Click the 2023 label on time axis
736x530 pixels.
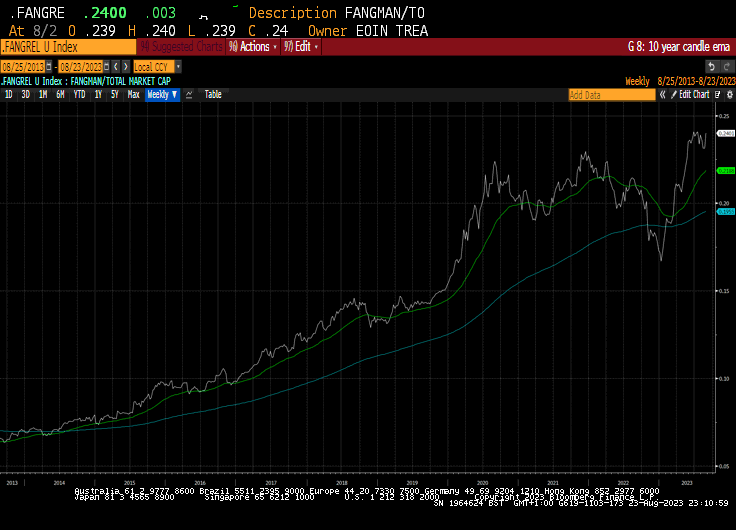pyautogui.click(x=687, y=483)
